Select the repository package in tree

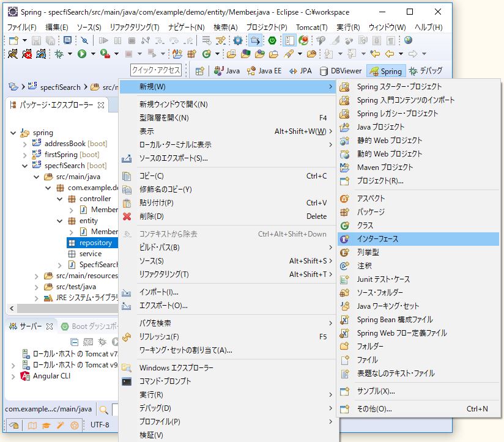pos(92,243)
